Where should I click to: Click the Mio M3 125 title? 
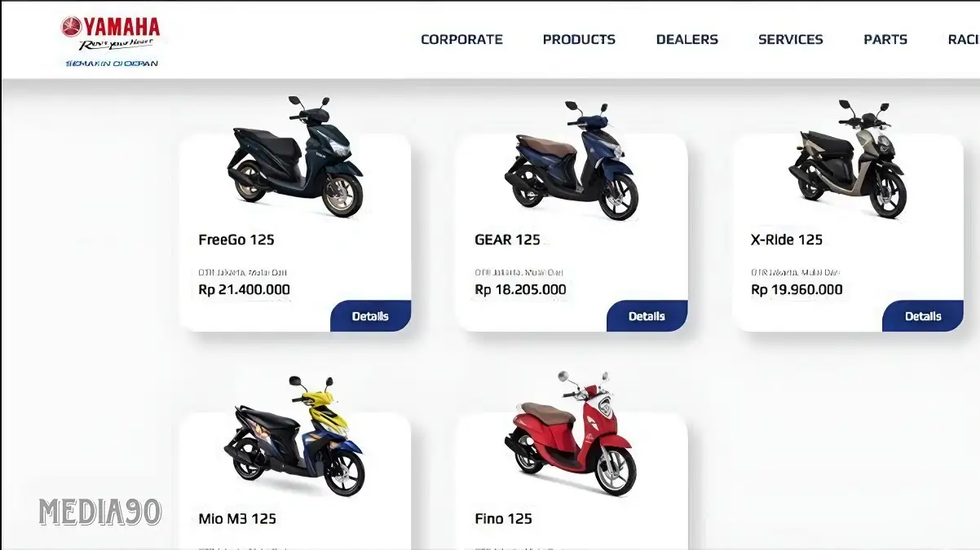[x=237, y=518]
